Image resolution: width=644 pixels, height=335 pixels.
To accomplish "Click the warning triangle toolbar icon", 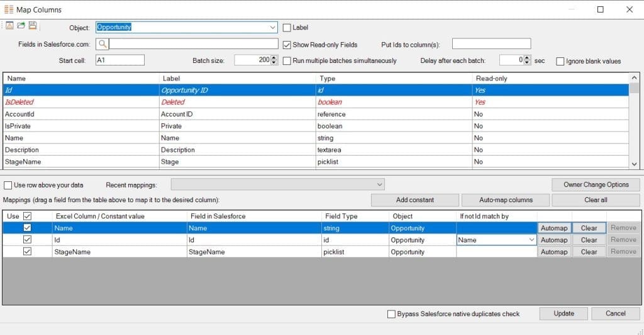I will coord(9,26).
